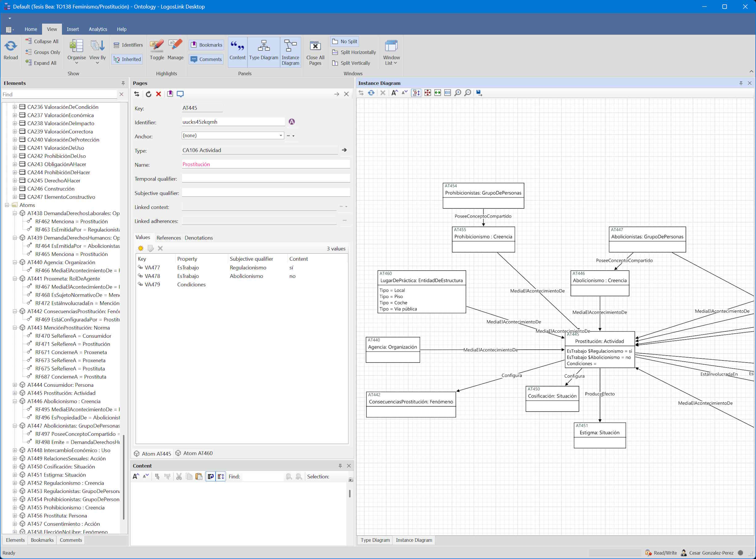Click the Name field containing Prostitución
Viewport: 756px width, 559px height.
(x=266, y=164)
